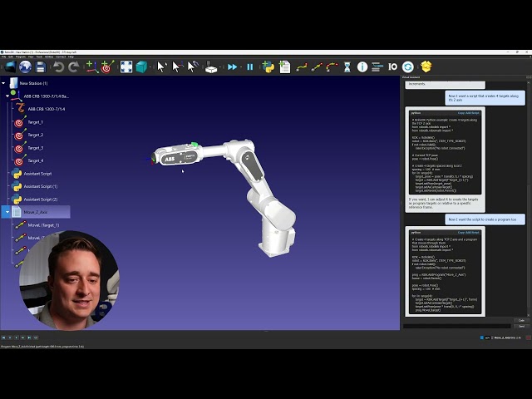The image size is (532, 399).
Task: Add Script from the first code block
Action: pos(472,113)
